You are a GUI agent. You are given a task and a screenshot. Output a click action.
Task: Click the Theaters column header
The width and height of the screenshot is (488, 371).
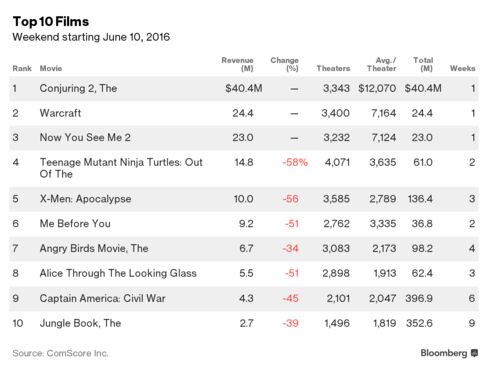click(x=333, y=68)
